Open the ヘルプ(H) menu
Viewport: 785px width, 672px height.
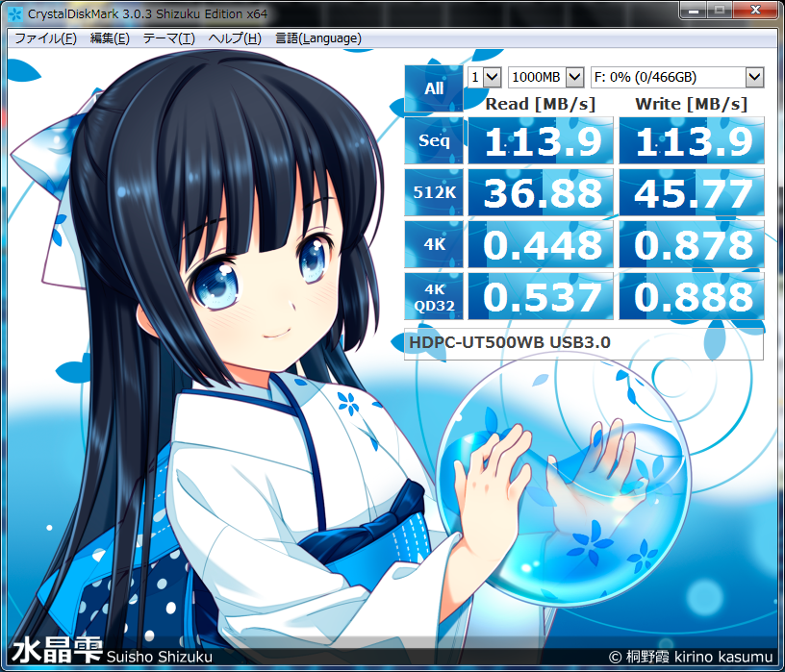coord(235,38)
